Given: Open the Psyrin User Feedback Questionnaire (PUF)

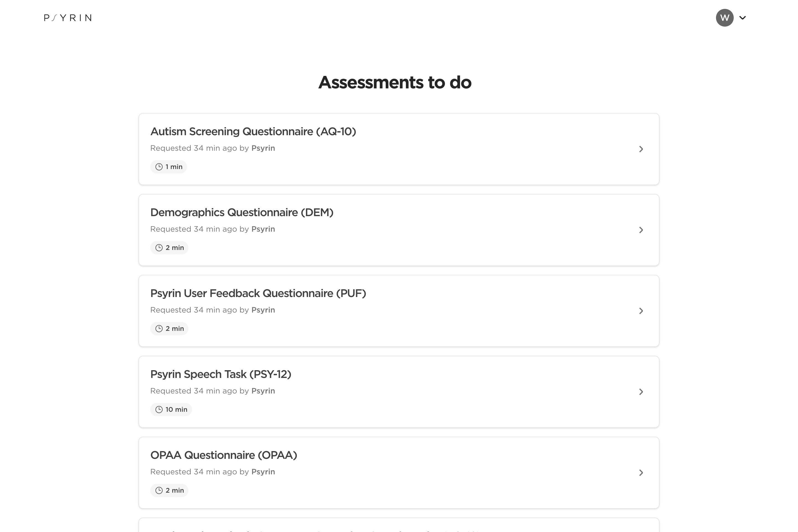Looking at the screenshot, I should click(x=399, y=311).
